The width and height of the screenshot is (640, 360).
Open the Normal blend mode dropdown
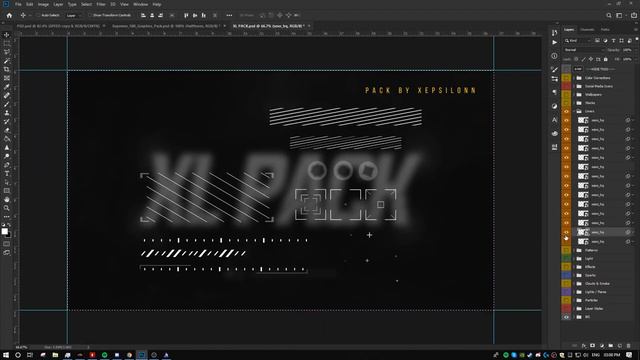(x=583, y=50)
